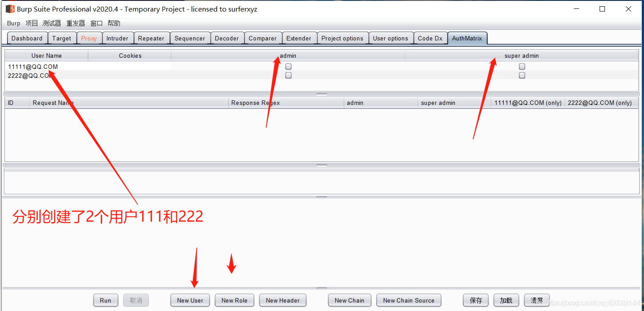
Task: Click the New Header button
Action: [283, 300]
